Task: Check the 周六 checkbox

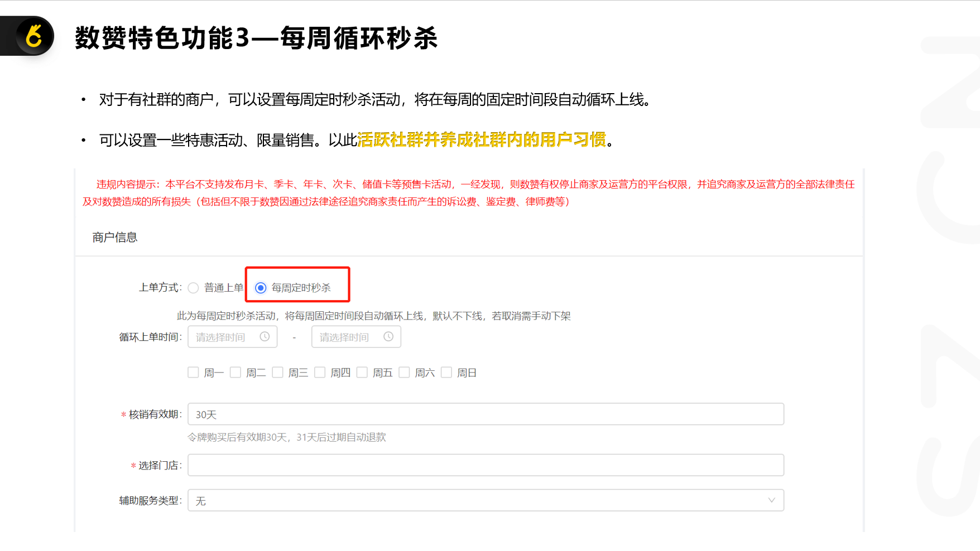Action: [404, 372]
